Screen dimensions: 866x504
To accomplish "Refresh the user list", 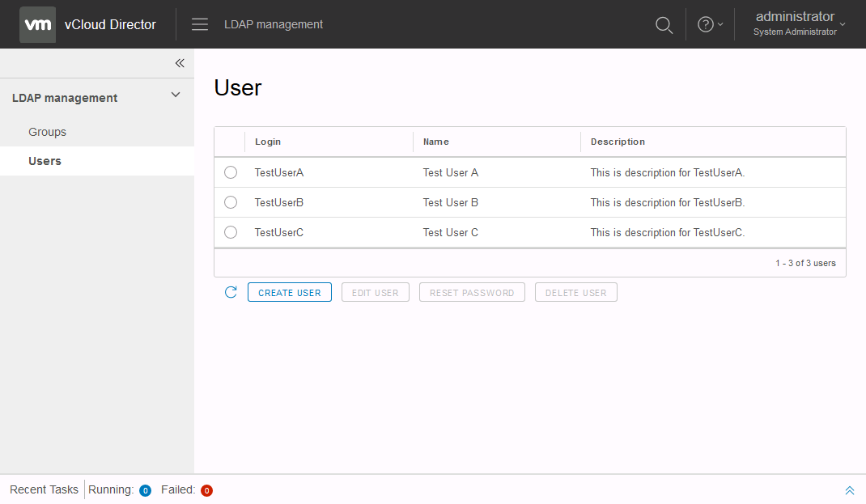I will pos(231,292).
